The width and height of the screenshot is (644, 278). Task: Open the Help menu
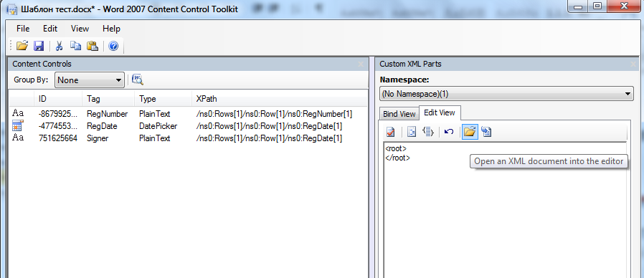click(x=111, y=29)
